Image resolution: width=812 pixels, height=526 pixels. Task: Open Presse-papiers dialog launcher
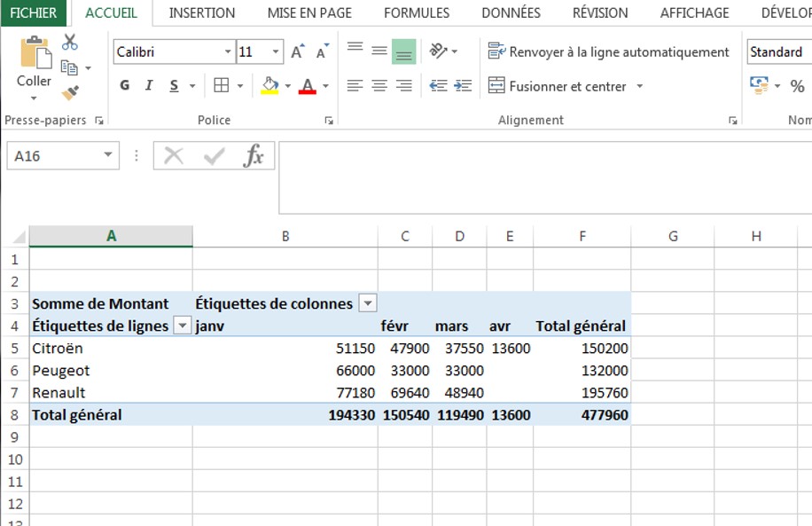[99, 121]
